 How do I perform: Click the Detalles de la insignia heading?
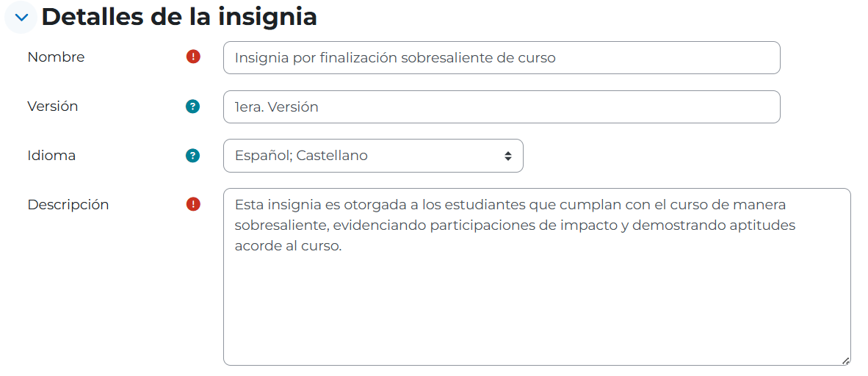coord(179,17)
